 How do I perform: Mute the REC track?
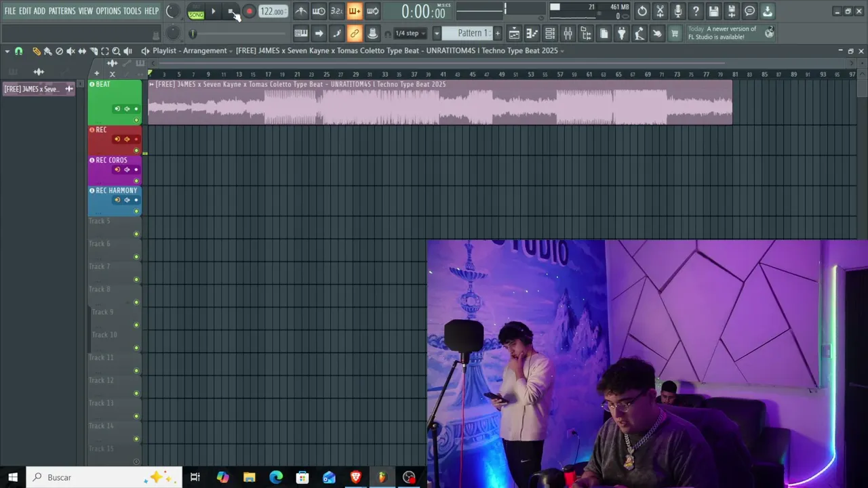pyautogui.click(x=136, y=151)
